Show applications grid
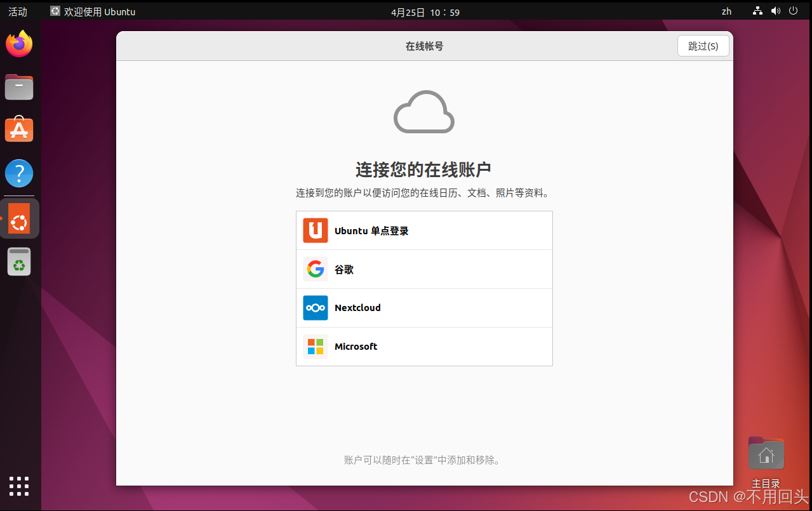The image size is (812, 511). [19, 486]
